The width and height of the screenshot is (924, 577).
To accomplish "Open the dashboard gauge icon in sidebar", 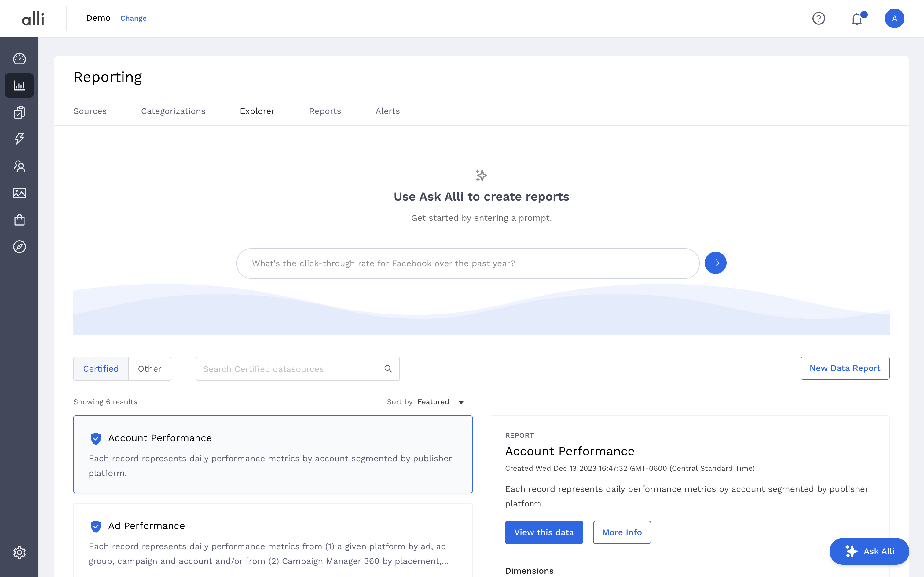I will pyautogui.click(x=19, y=59).
